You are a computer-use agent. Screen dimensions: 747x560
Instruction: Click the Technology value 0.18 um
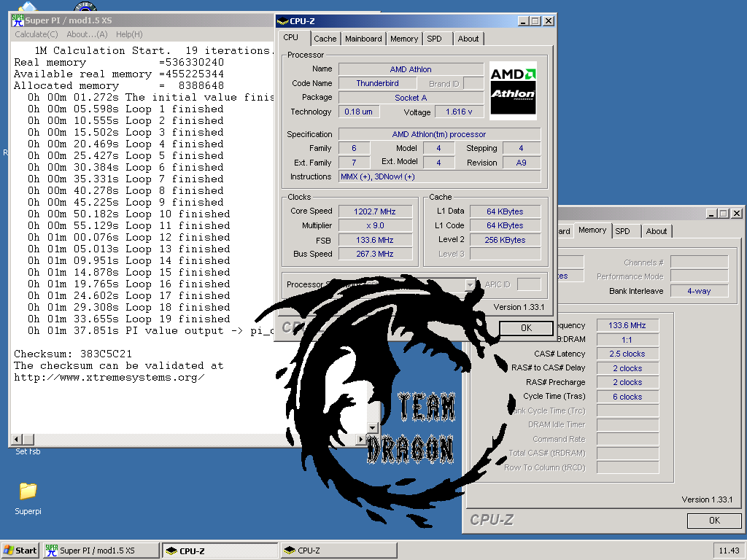[x=359, y=112]
